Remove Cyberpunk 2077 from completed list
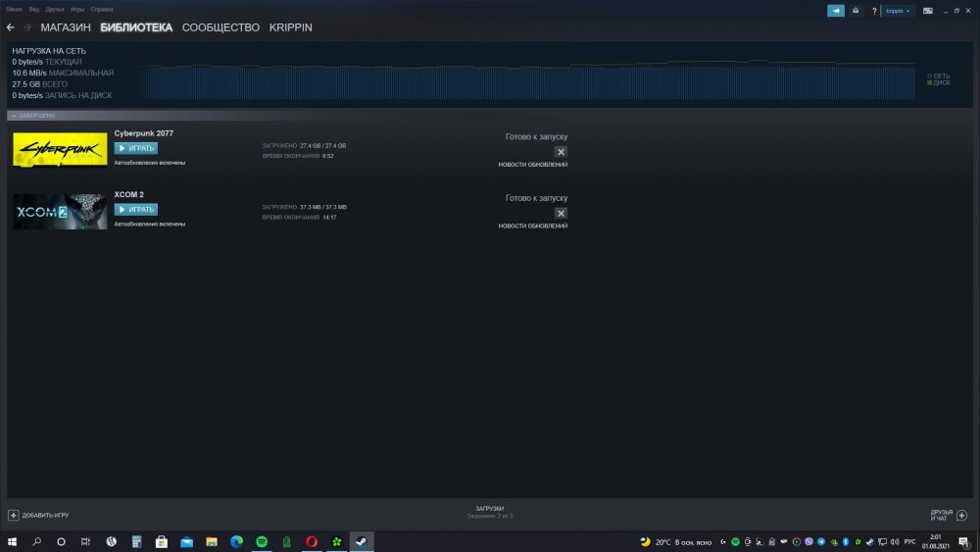 coord(561,152)
